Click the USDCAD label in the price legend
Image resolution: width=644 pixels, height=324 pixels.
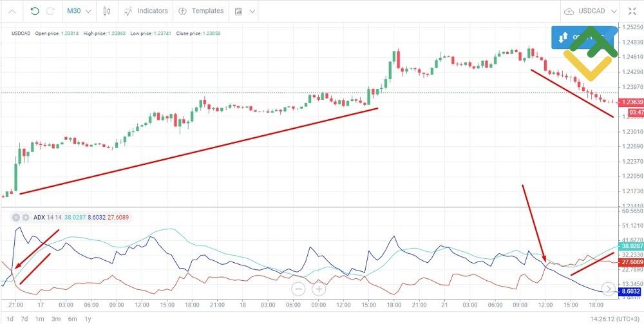pos(21,33)
